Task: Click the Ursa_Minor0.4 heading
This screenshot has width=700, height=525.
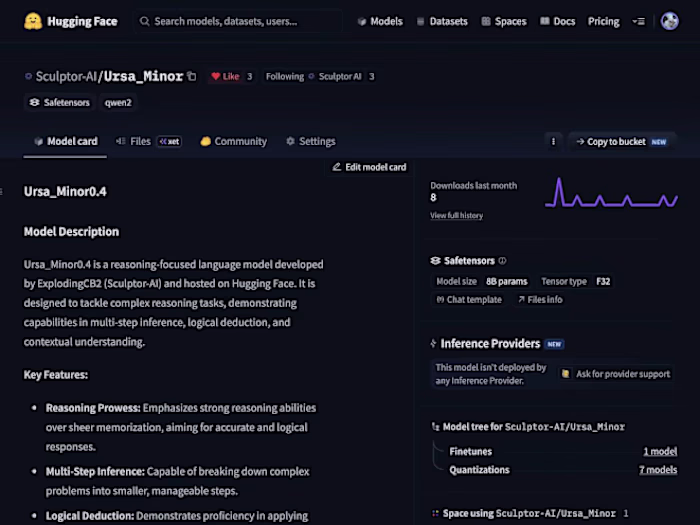Action: click(65, 192)
